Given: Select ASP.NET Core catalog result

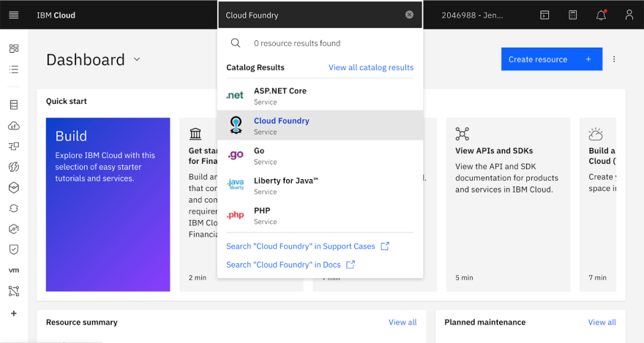Looking at the screenshot, I should [x=320, y=96].
